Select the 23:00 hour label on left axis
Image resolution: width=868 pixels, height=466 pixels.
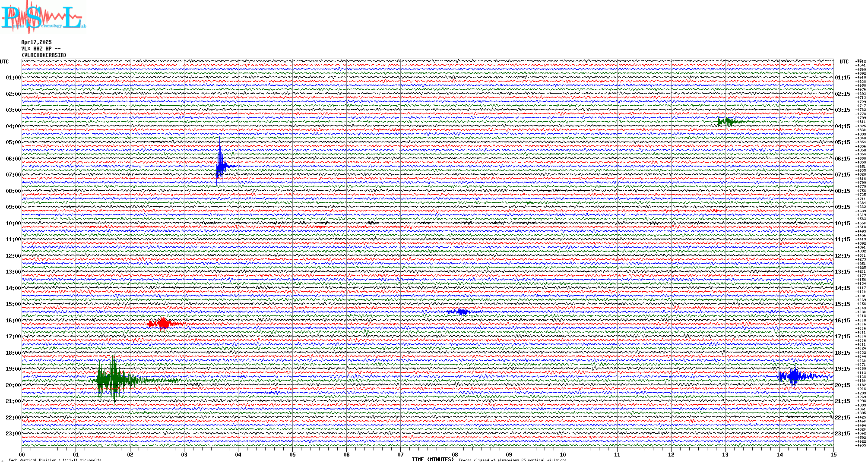pyautogui.click(x=13, y=434)
